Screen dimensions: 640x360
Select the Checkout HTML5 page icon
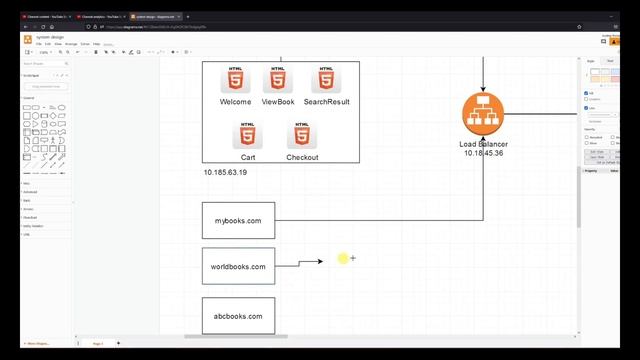point(302,135)
